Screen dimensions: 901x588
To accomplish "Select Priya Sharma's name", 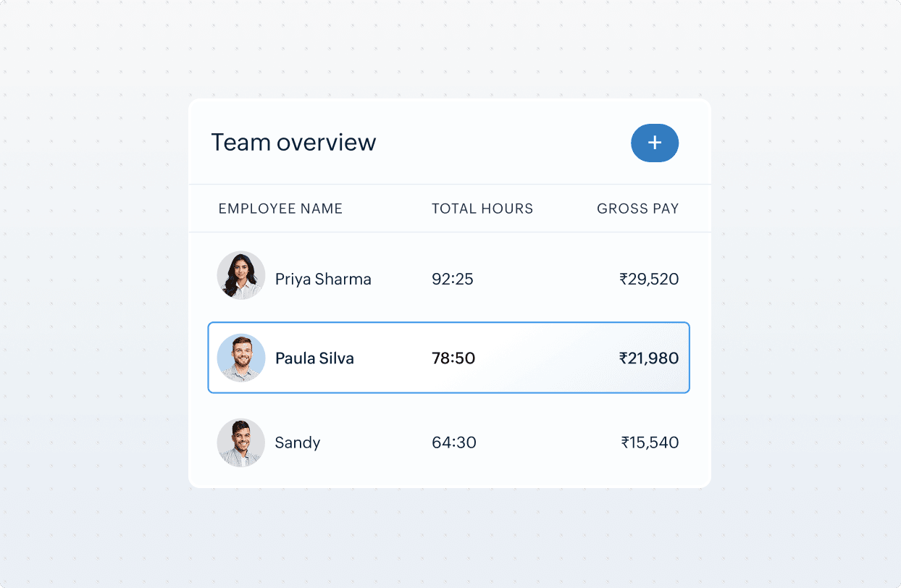I will [x=323, y=279].
